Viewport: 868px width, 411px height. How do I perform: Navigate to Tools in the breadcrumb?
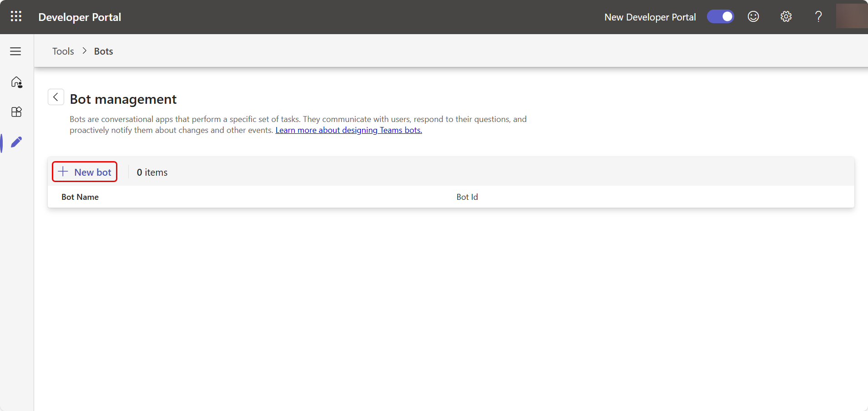point(63,51)
